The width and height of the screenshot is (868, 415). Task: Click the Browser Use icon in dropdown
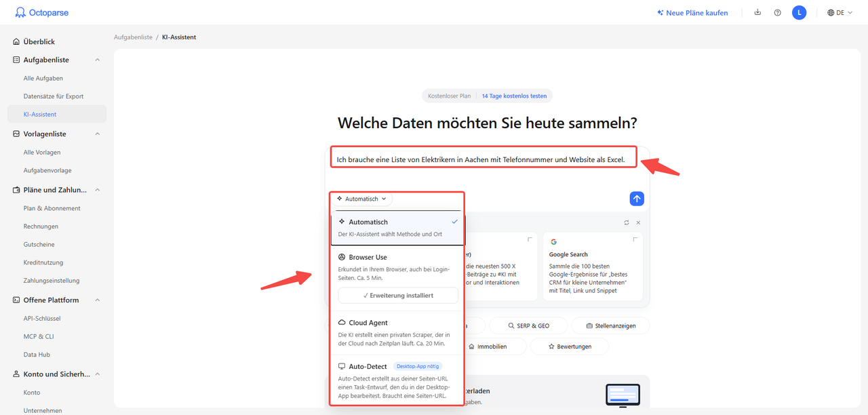pos(342,258)
